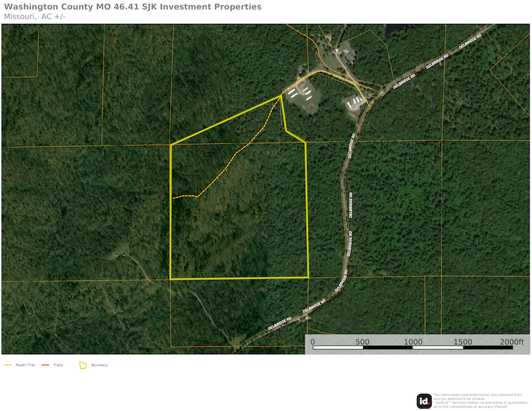Screen dimensions: 532x411
Task: Click the southeast corner of yellow boundary
Action: (x=309, y=277)
